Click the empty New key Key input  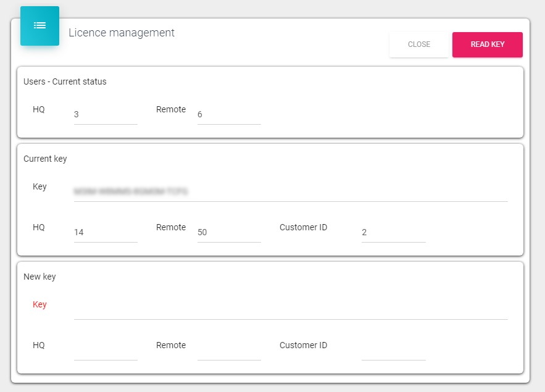pyautogui.click(x=290, y=309)
